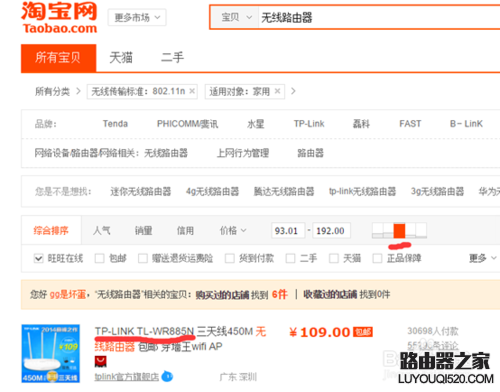Check the 包邮 checkbox
The height and width of the screenshot is (392, 500).
[99, 258]
